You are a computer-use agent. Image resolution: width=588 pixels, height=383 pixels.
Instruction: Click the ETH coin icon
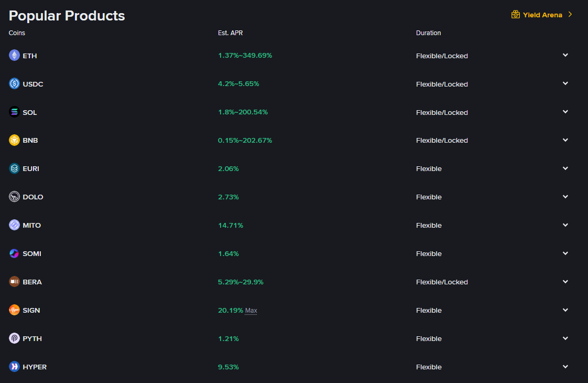click(14, 56)
